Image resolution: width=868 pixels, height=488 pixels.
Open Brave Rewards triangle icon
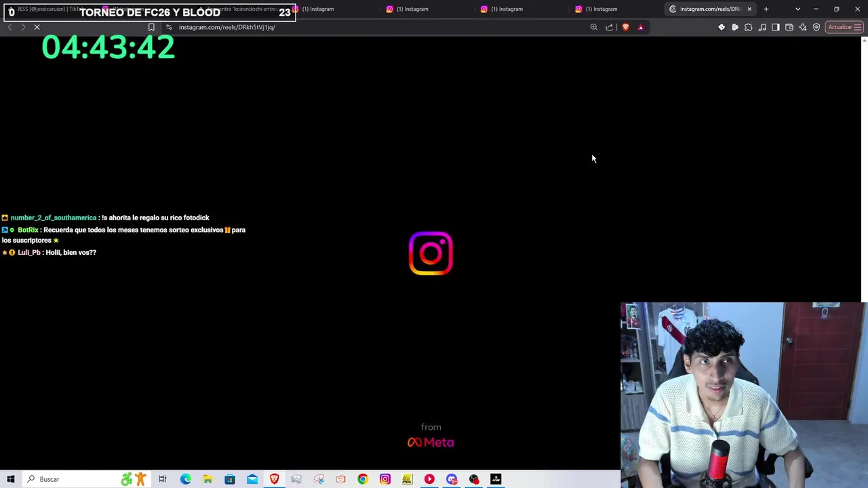click(641, 27)
